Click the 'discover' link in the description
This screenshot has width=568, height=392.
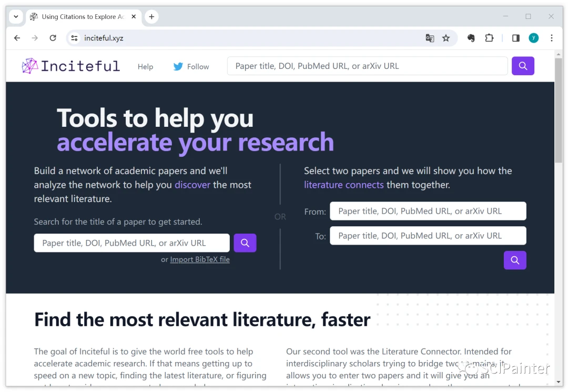click(192, 185)
